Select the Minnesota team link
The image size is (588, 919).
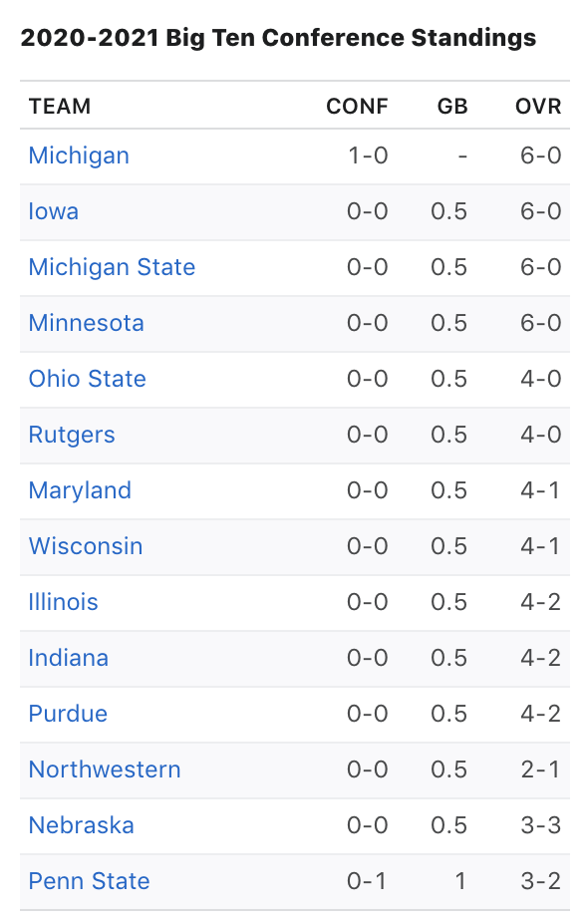point(86,323)
